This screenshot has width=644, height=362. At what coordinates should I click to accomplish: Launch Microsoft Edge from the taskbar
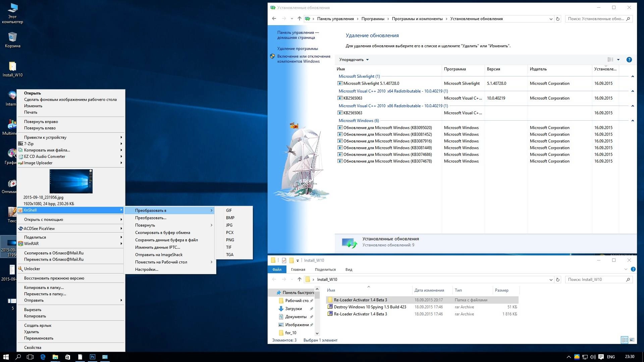(x=43, y=357)
